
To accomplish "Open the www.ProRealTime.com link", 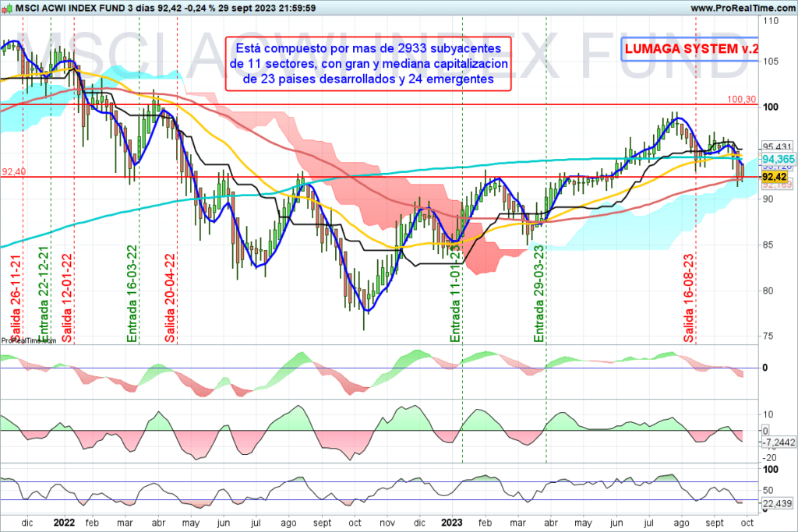I will 743,8.
